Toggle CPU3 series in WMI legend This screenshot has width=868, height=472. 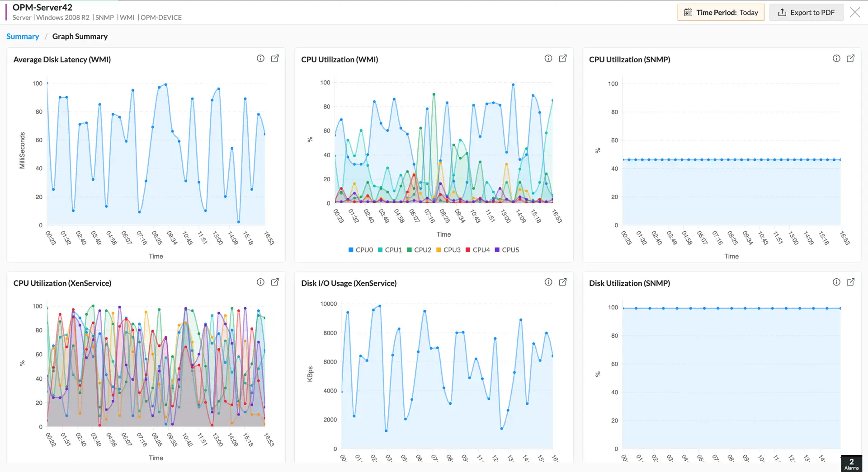(448, 250)
